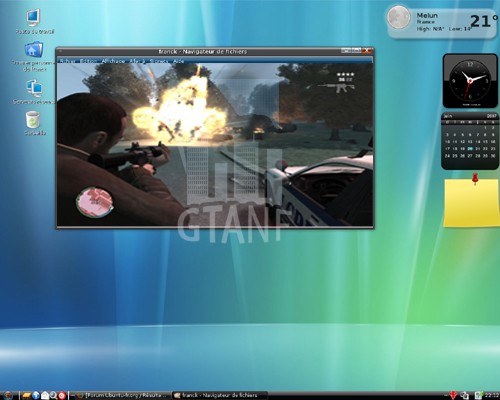Image resolution: width=500 pixels, height=400 pixels.
Task: Click the yellow sticky note widget
Action: [471, 203]
